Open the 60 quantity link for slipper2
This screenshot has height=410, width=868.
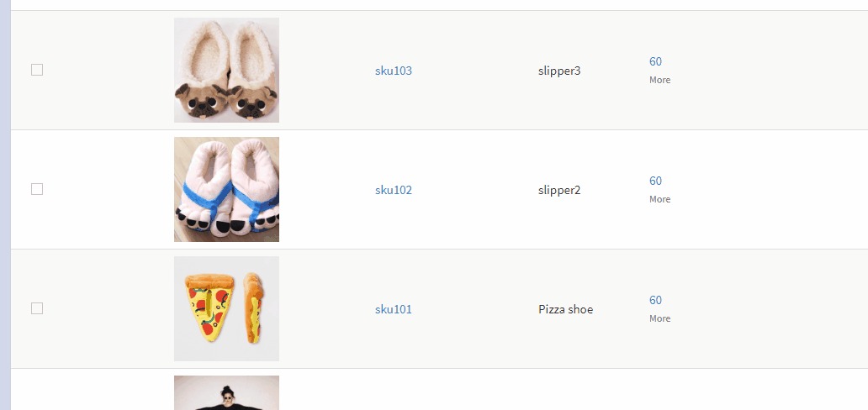pos(655,181)
